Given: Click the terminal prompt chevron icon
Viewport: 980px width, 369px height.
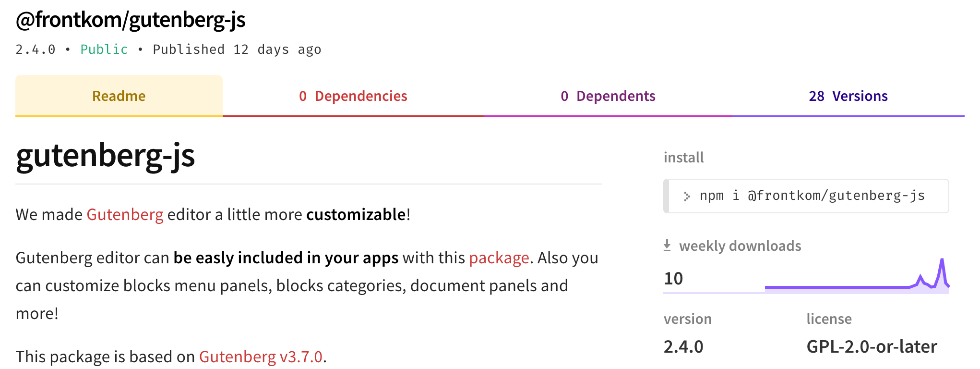Looking at the screenshot, I should pyautogui.click(x=687, y=196).
